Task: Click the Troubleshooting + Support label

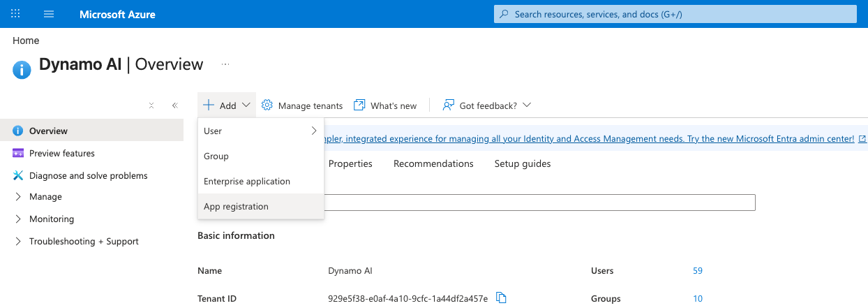Action: (84, 242)
